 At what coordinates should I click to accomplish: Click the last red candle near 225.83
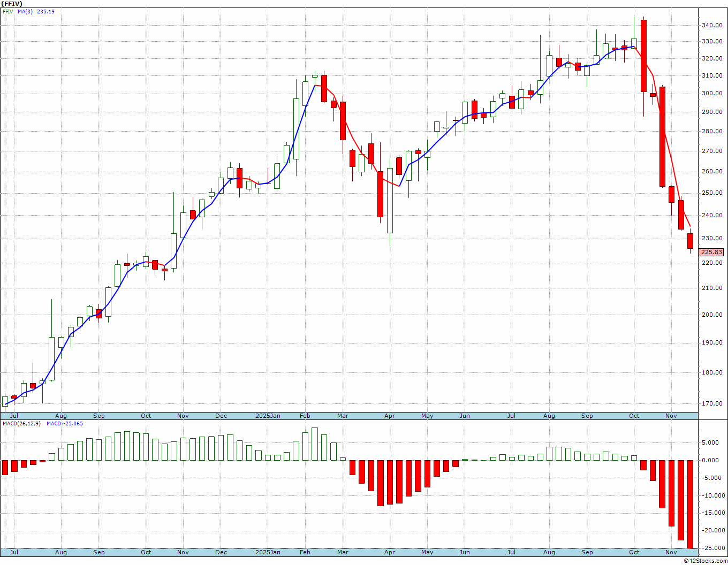point(691,241)
